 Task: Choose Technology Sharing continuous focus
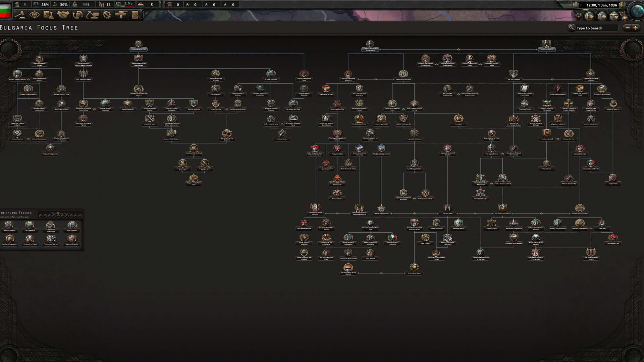[51, 240]
